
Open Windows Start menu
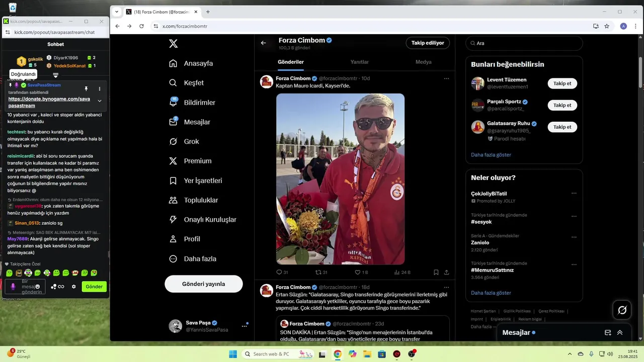click(x=233, y=354)
